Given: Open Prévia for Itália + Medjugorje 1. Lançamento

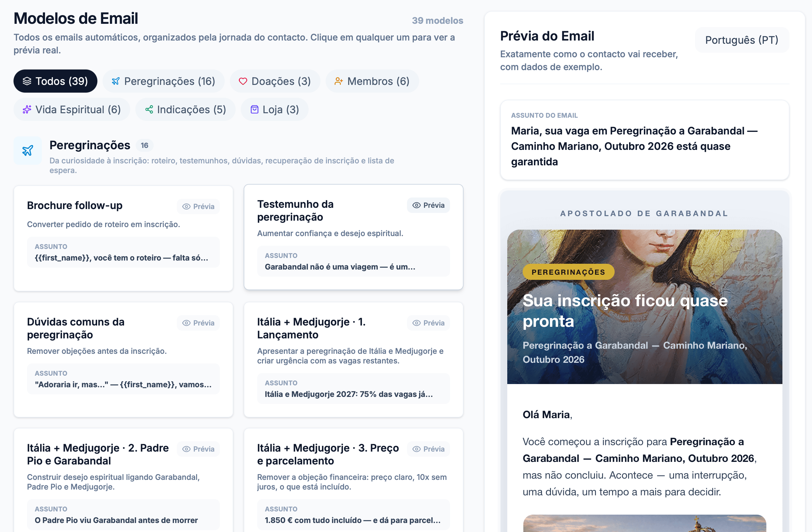Looking at the screenshot, I should [428, 323].
